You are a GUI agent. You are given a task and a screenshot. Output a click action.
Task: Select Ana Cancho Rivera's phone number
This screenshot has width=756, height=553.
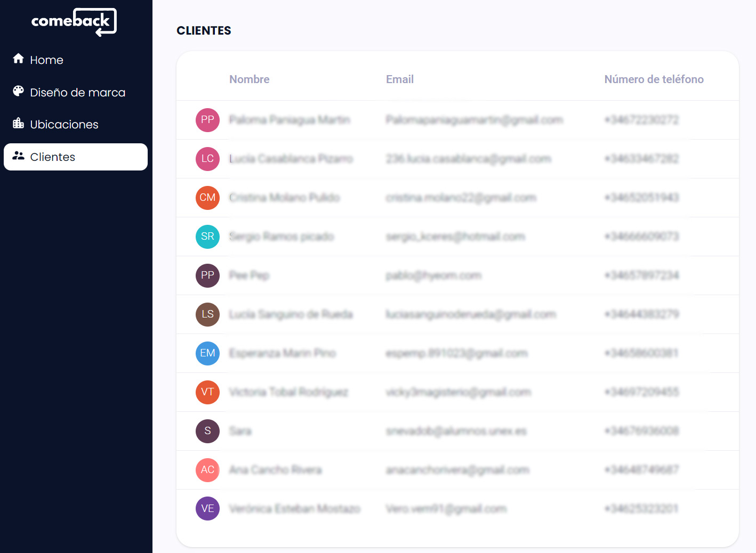641,470
